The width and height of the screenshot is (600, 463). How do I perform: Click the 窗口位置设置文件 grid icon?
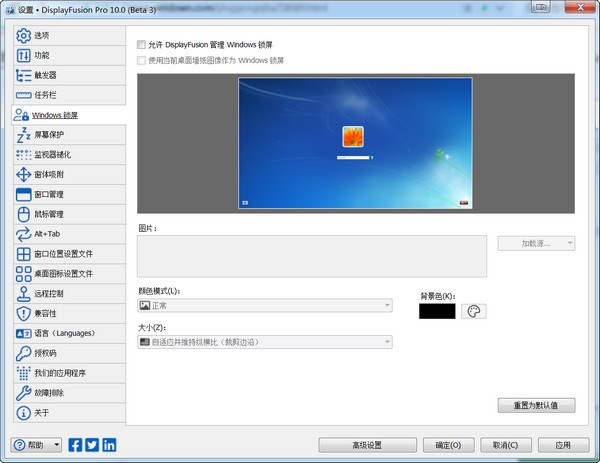[23, 254]
